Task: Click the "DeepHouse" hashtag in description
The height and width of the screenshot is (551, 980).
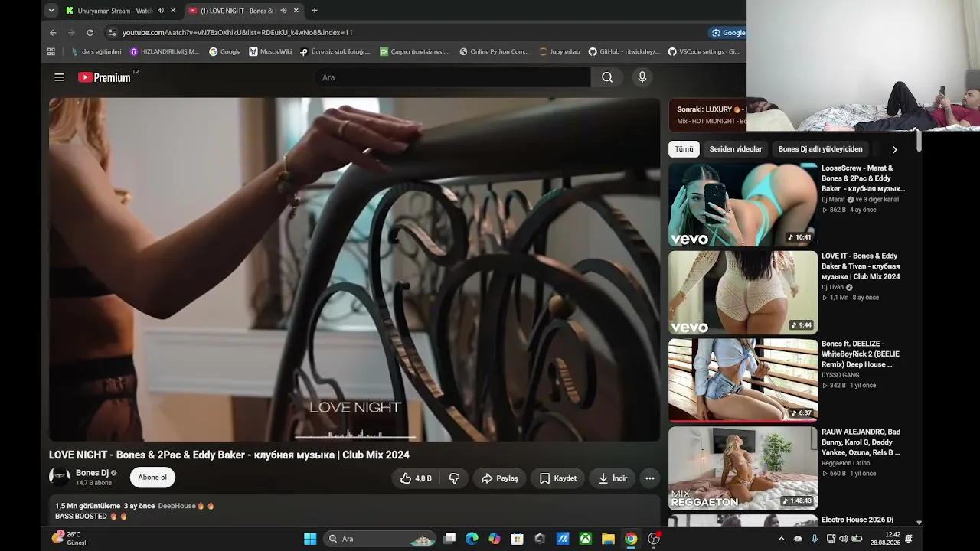Action: pos(177,506)
